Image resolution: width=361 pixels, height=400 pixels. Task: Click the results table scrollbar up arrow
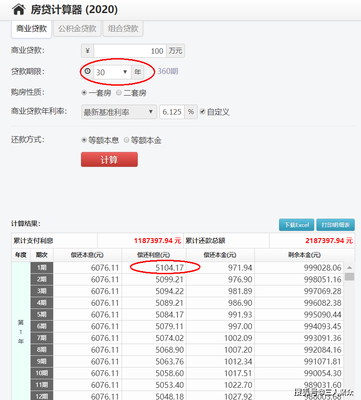click(349, 268)
